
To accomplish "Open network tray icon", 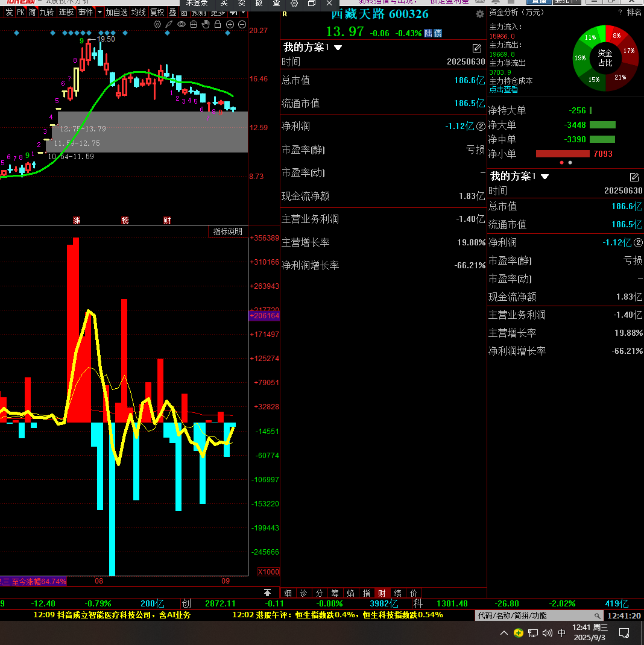I will pyautogui.click(x=533, y=633).
